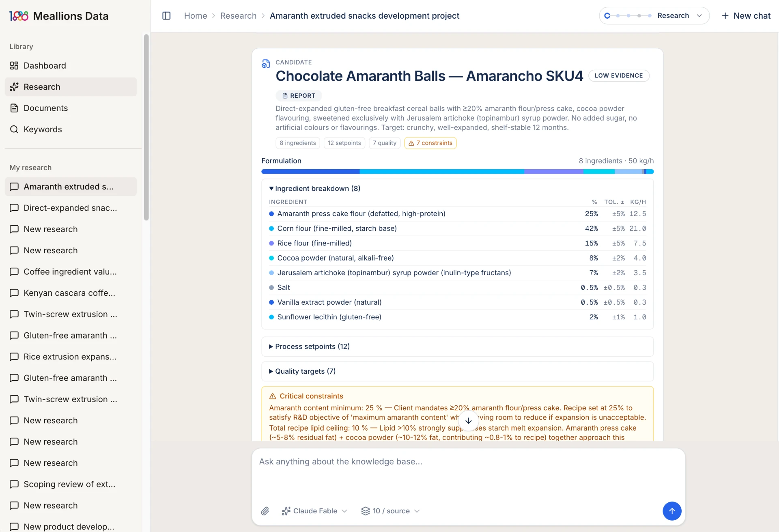Click the sidebar scrollbar
The image size is (779, 532).
pyautogui.click(x=146, y=127)
